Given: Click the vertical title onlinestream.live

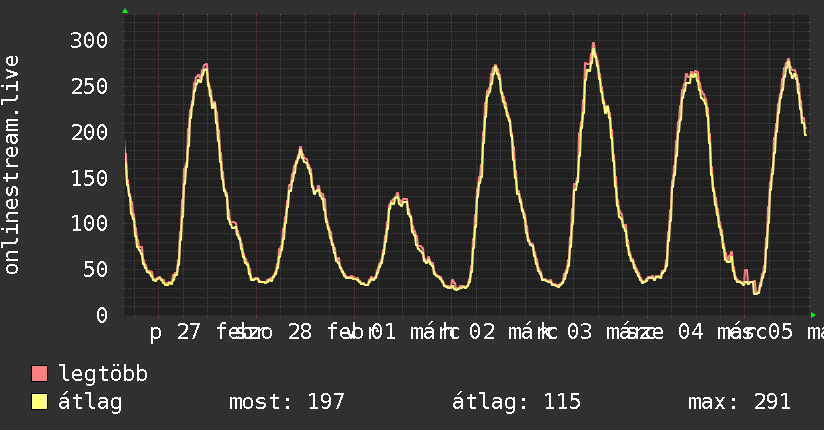Looking at the screenshot, I should click(x=11, y=165).
